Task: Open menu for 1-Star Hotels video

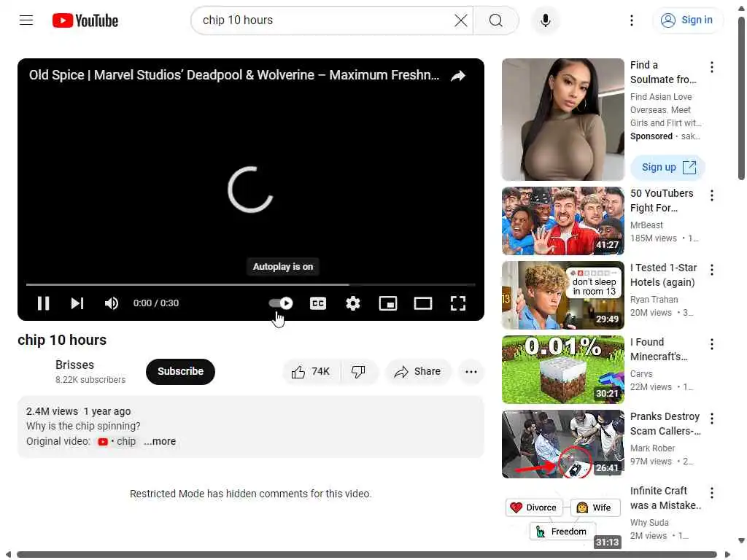Action: click(712, 270)
